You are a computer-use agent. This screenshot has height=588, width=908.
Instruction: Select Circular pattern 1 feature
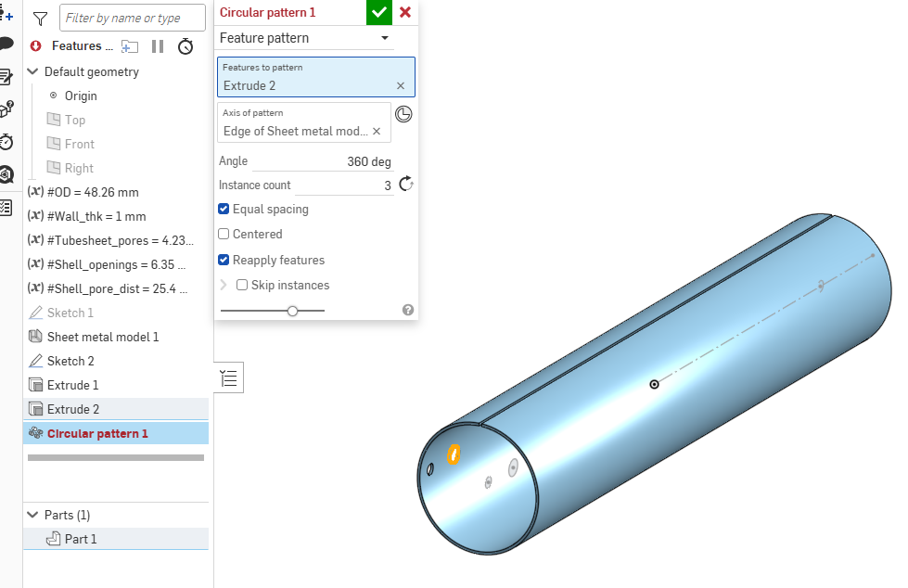coord(116,433)
